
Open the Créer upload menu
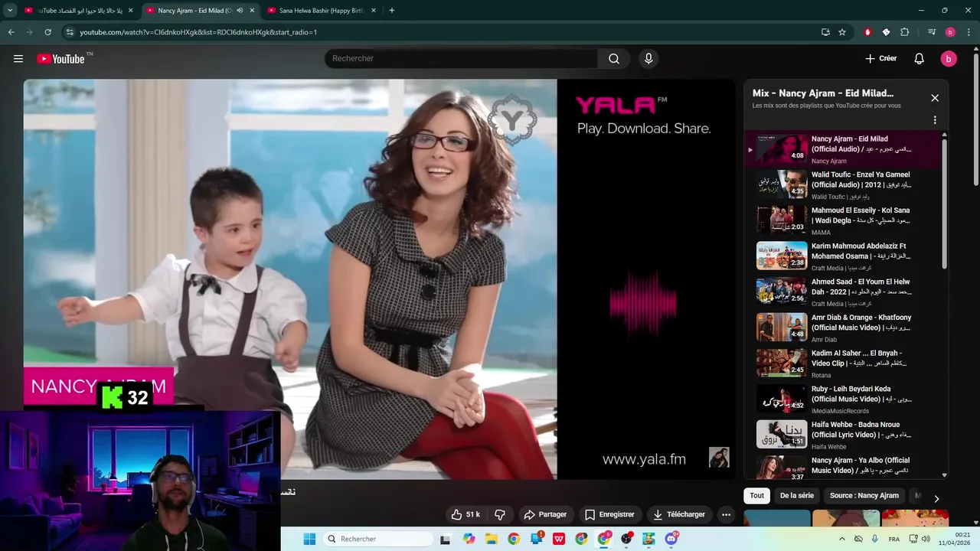click(880, 59)
